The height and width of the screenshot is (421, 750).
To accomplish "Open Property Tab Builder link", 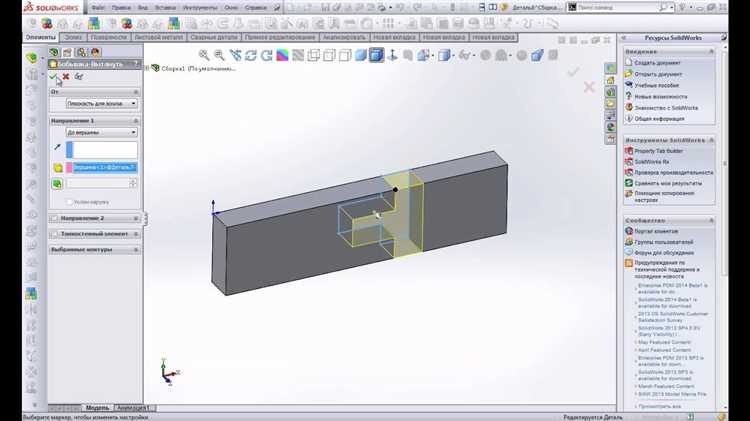I will tap(659, 151).
